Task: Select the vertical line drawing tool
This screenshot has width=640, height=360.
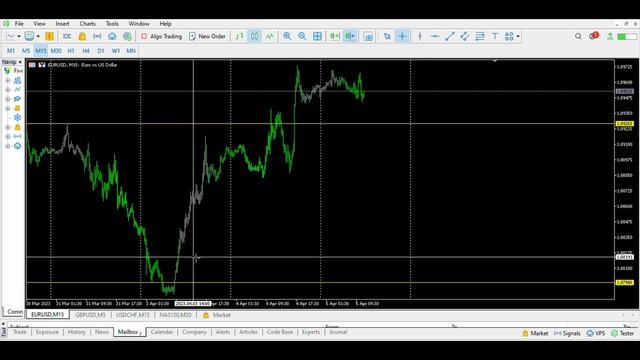Action: pyautogui.click(x=420, y=36)
